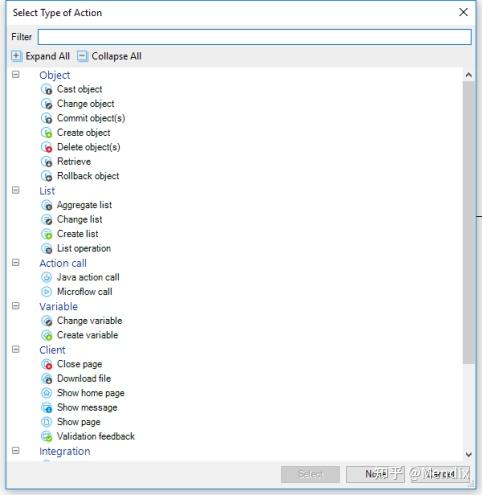This screenshot has width=482, height=495.
Task: Click the Aggregate list icon
Action: tap(46, 205)
